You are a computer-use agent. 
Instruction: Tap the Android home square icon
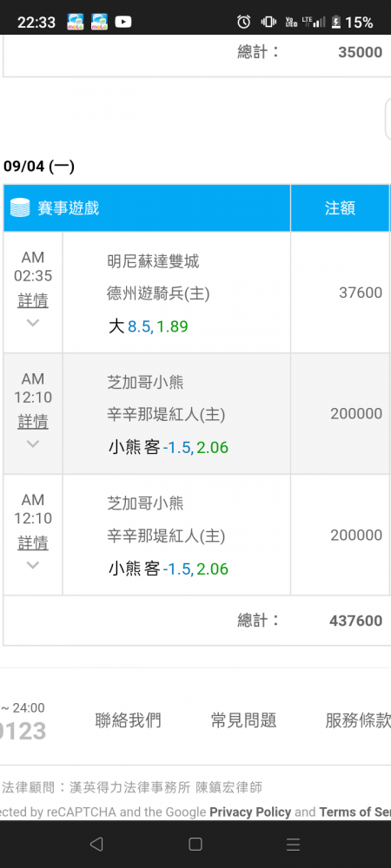pyautogui.click(x=195, y=844)
